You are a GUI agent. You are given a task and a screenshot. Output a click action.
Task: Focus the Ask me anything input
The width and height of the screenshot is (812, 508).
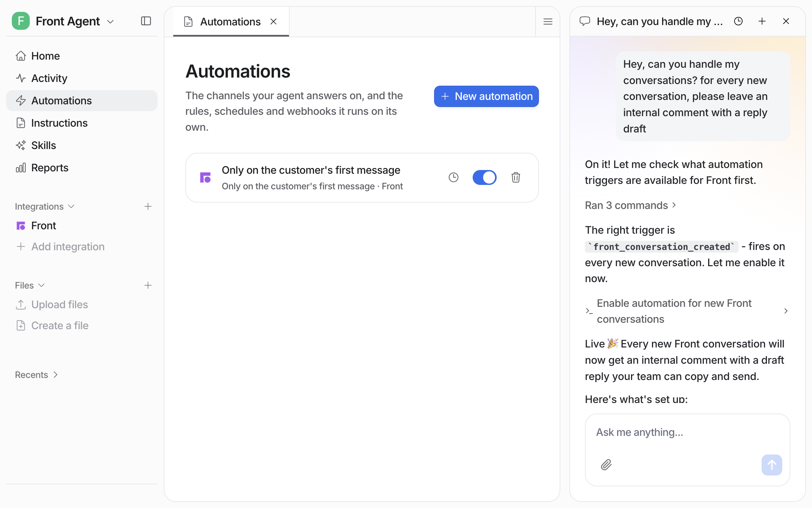coord(687,432)
